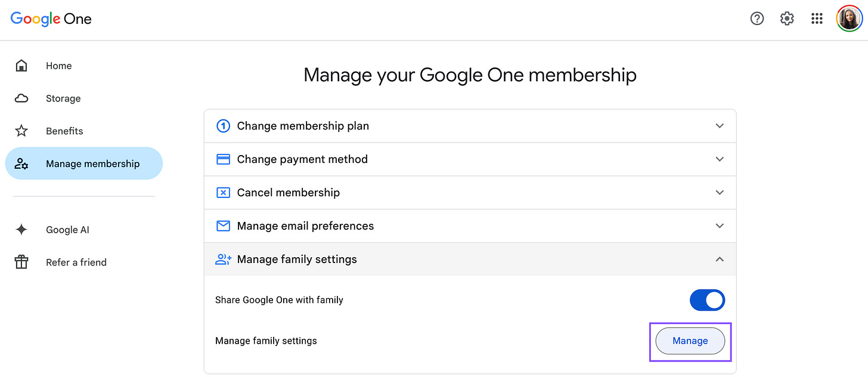
Task: Open Refer a friend from the sidebar
Action: 76,262
